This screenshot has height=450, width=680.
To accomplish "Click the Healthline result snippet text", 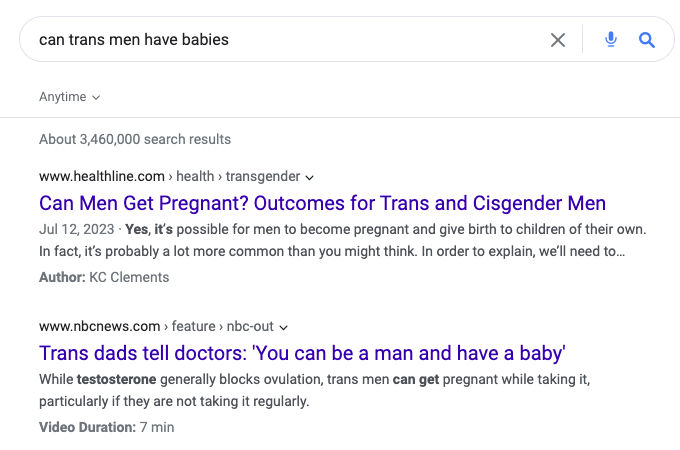I will [343, 240].
